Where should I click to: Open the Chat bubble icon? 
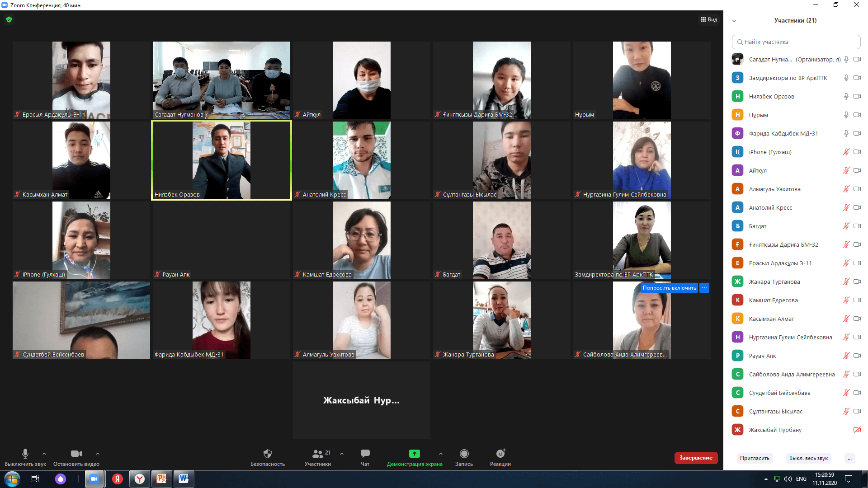pos(365,454)
